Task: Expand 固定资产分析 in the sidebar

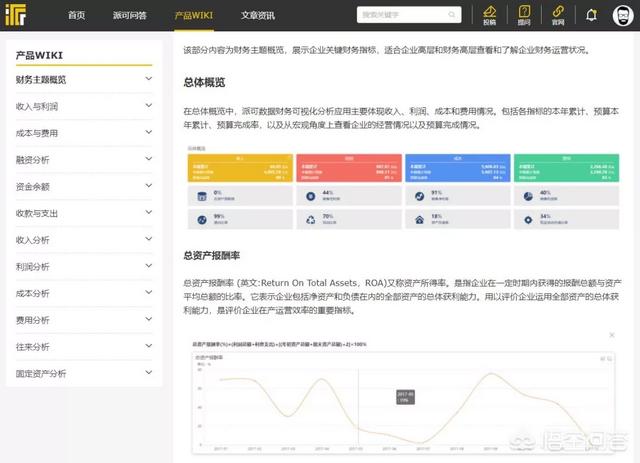Action: click(148, 374)
